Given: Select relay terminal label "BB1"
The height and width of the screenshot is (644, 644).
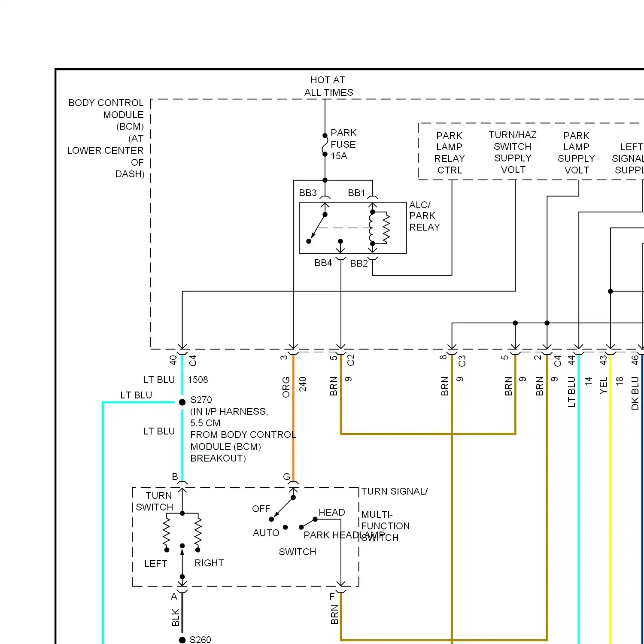Looking at the screenshot, I should click(x=356, y=193).
